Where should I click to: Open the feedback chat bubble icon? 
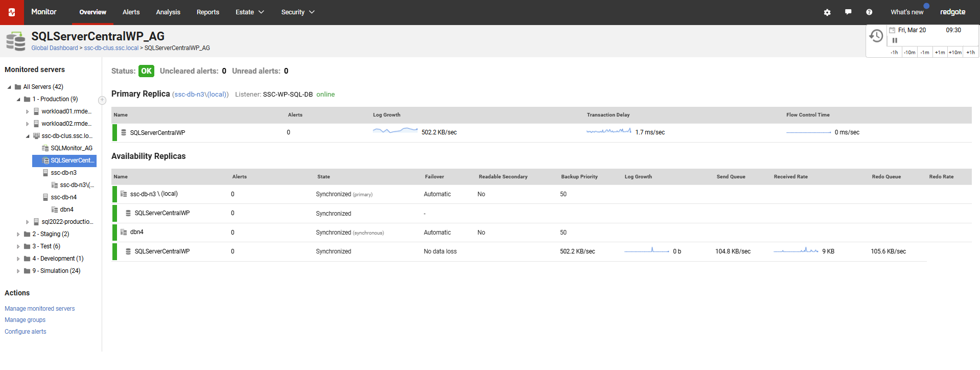848,12
